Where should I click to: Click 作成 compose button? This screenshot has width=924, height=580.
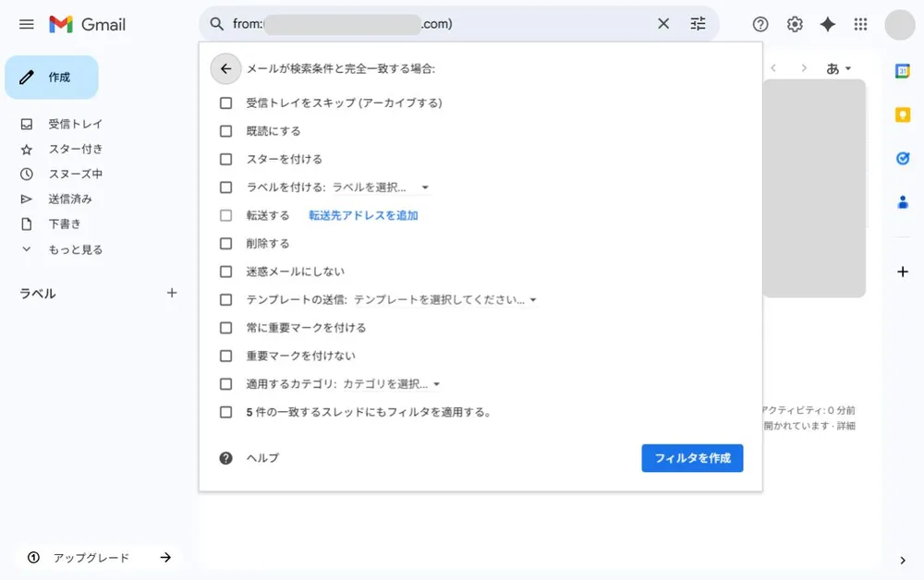pyautogui.click(x=52, y=78)
